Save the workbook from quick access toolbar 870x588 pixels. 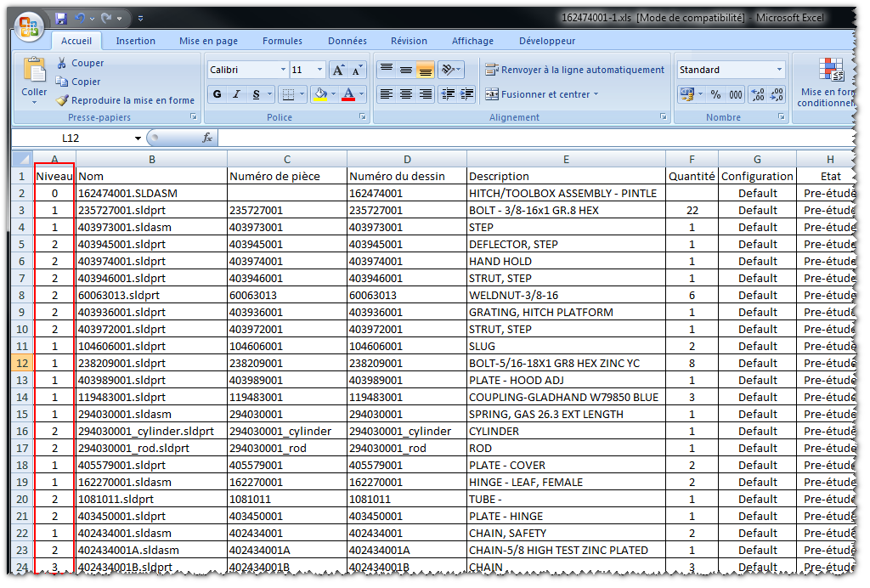click(61, 18)
